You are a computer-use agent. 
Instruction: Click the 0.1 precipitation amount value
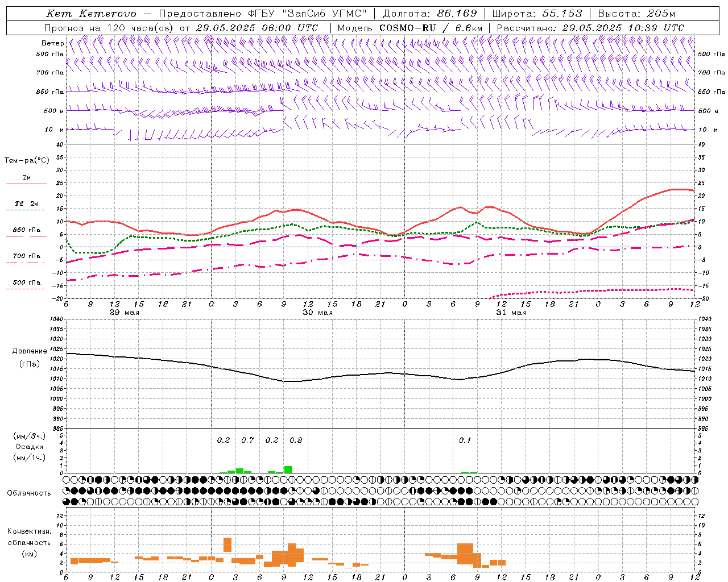pyautogui.click(x=465, y=440)
